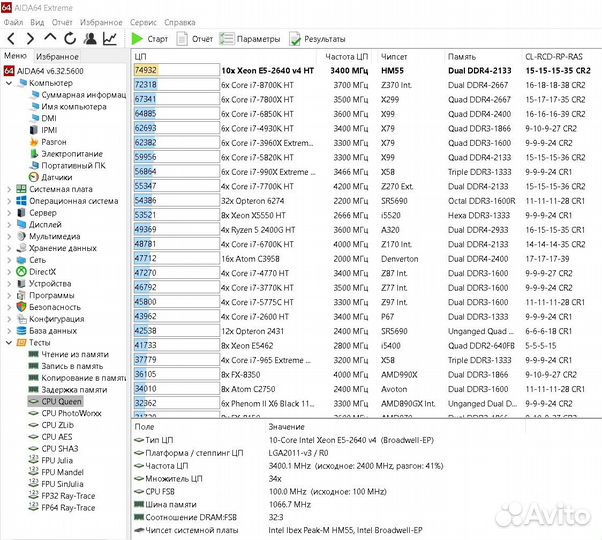Switch to the Меню tab

[15, 56]
